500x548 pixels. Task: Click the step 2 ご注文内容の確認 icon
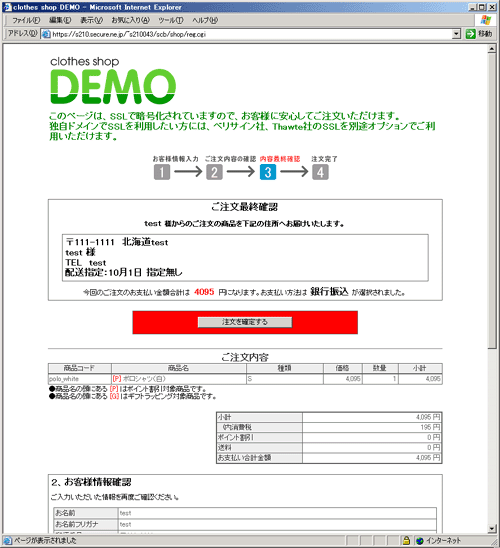214,172
